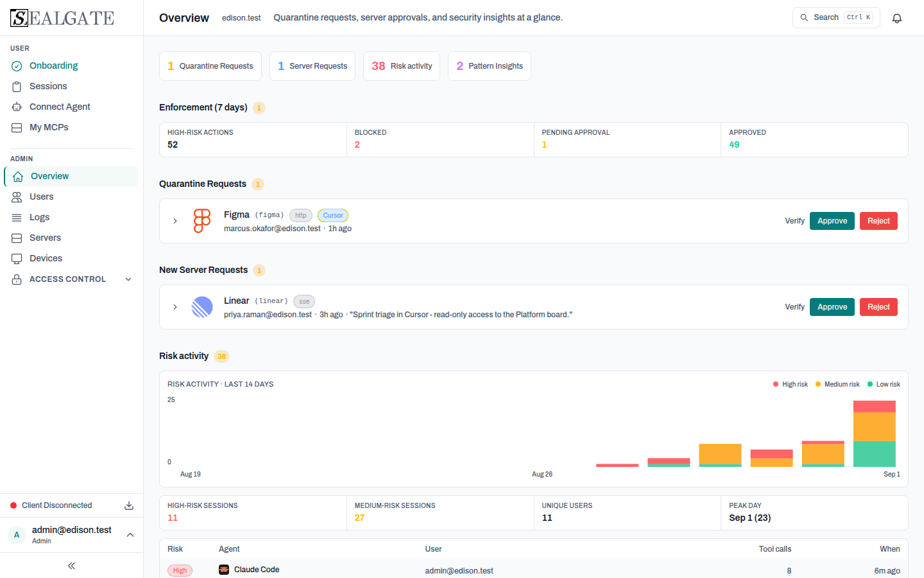This screenshot has height=578, width=924.
Task: Click the red Client Disconnected status dot
Action: click(13, 505)
